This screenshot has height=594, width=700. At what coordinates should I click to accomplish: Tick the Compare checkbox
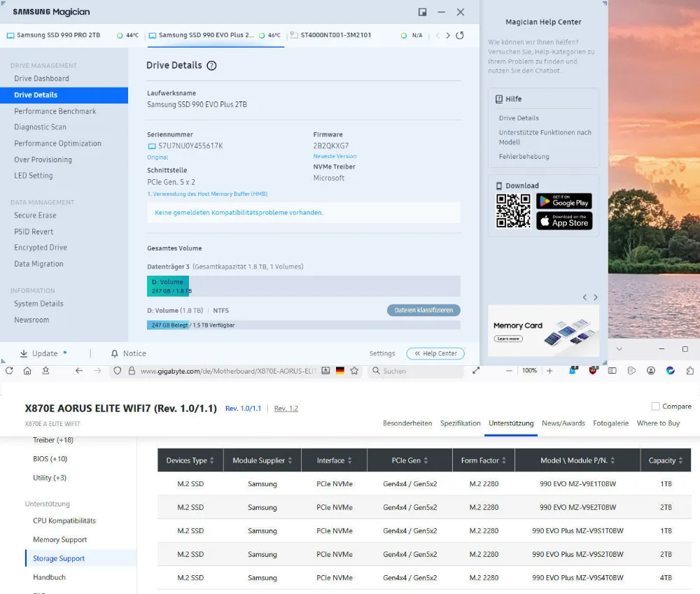655,406
